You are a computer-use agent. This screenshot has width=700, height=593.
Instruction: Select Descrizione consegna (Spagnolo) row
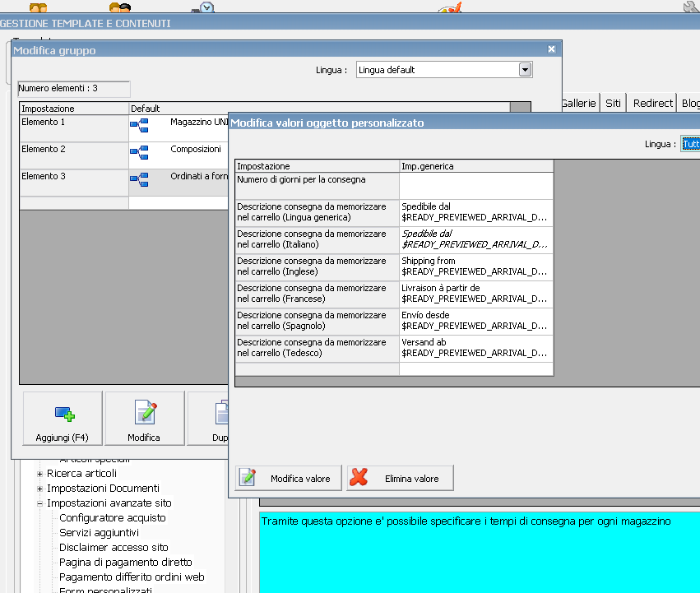317,321
